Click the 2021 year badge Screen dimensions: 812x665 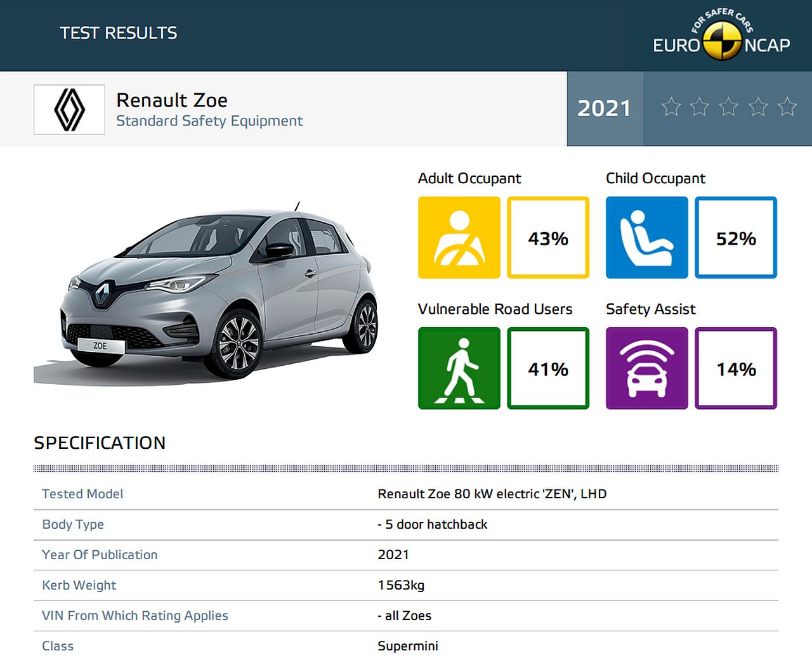point(605,108)
